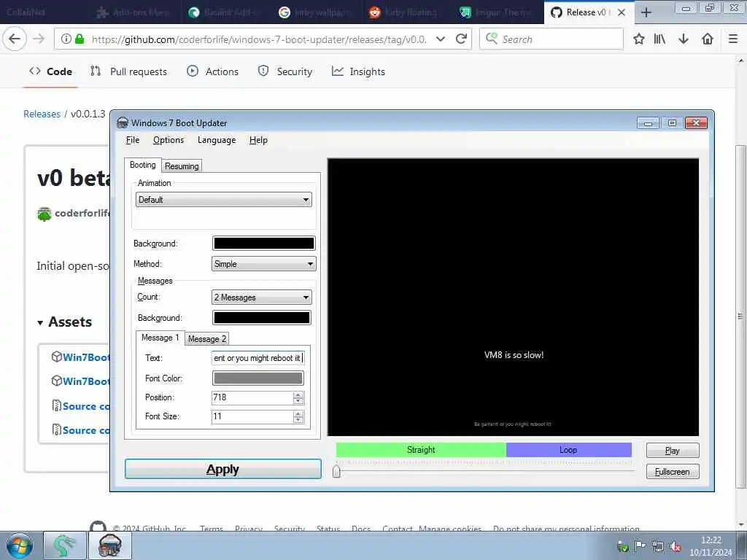Click the muted volume tray icon
The width and height of the screenshot is (747, 560).
coord(675,547)
